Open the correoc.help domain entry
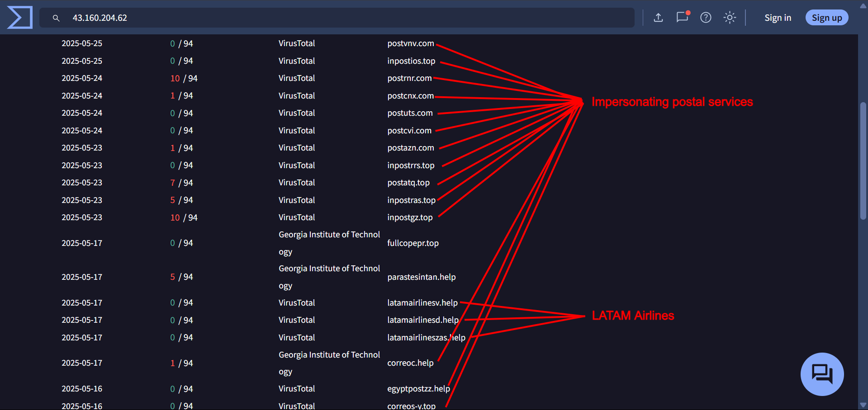Screen dimensions: 868x410 pyautogui.click(x=410, y=363)
